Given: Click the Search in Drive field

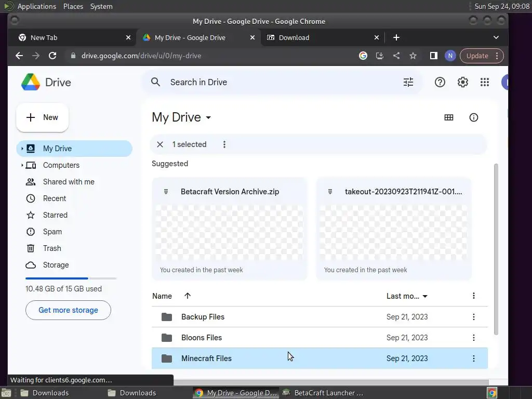Looking at the screenshot, I should pos(282,82).
